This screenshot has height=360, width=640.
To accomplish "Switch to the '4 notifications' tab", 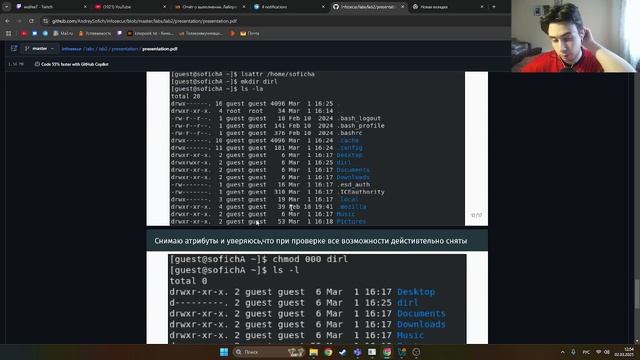I will click(x=288, y=7).
